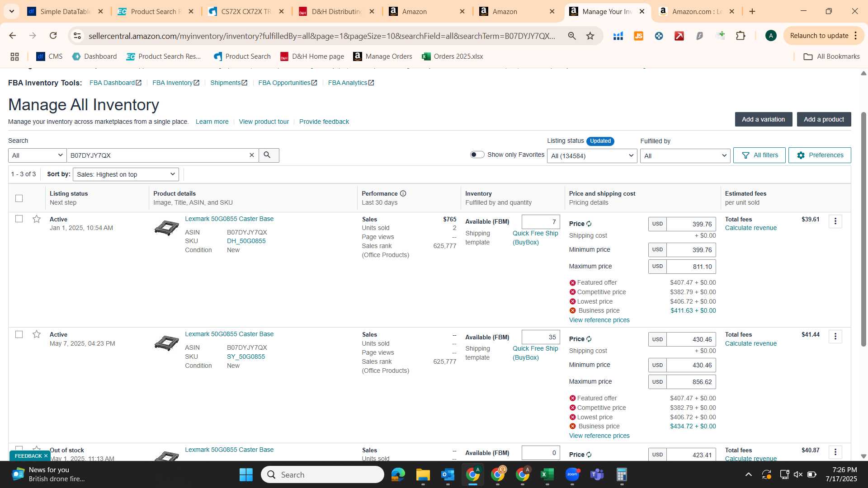
Task: Show hidden system tray icons chevron
Action: coord(748,474)
